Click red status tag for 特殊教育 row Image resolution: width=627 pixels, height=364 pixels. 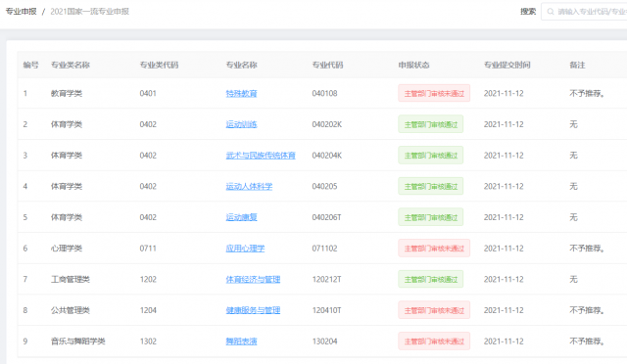(434, 94)
